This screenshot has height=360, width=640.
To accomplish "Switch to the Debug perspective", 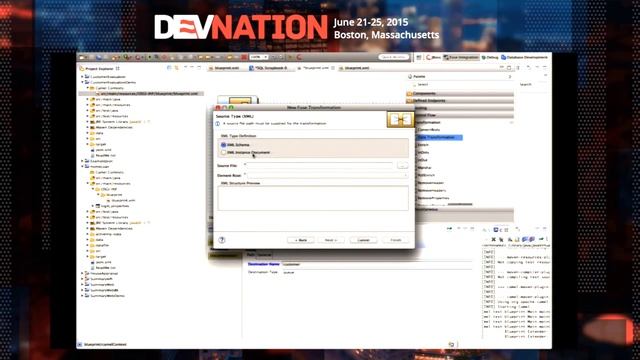I will point(489,58).
